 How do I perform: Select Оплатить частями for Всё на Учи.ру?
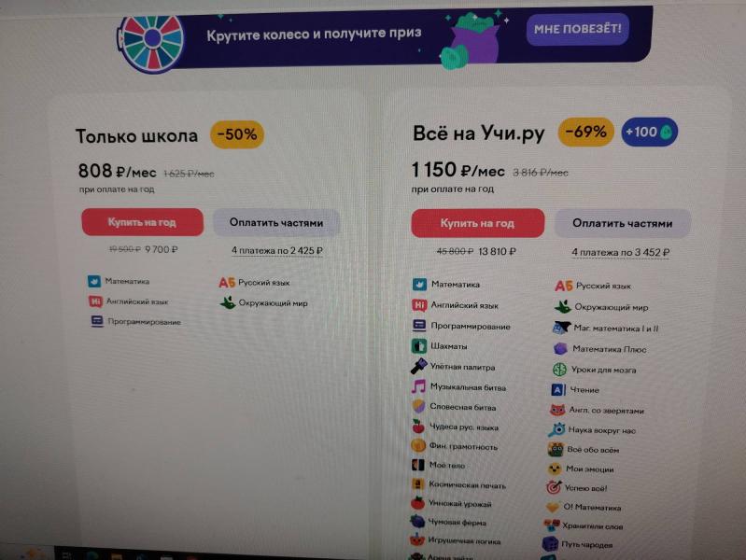(623, 223)
